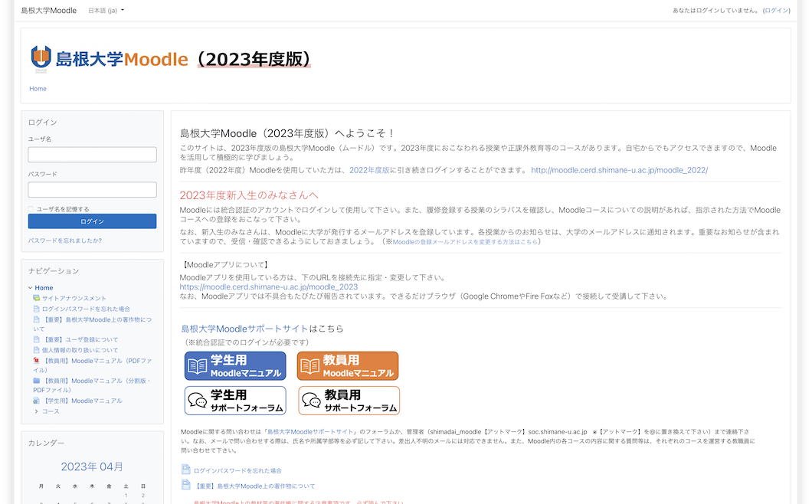Click the 2023年度新入生のみなさんへ heading text
The height and width of the screenshot is (504, 812).
[x=249, y=195]
